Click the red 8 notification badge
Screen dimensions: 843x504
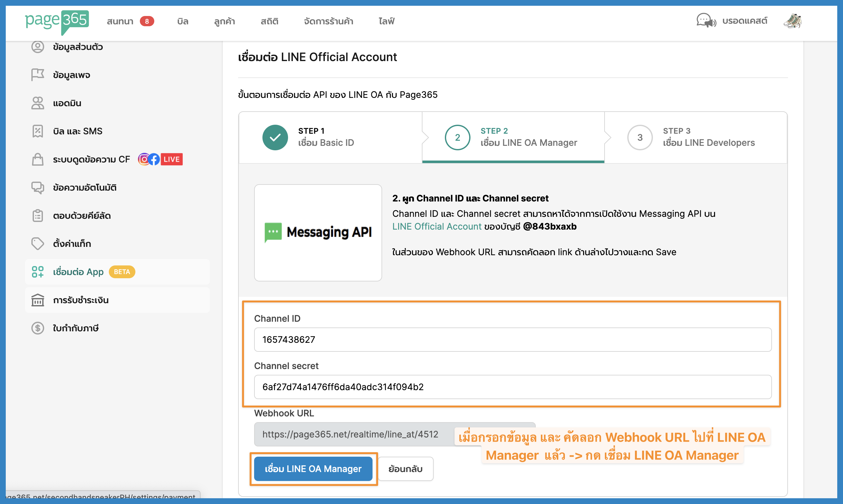[x=147, y=21]
